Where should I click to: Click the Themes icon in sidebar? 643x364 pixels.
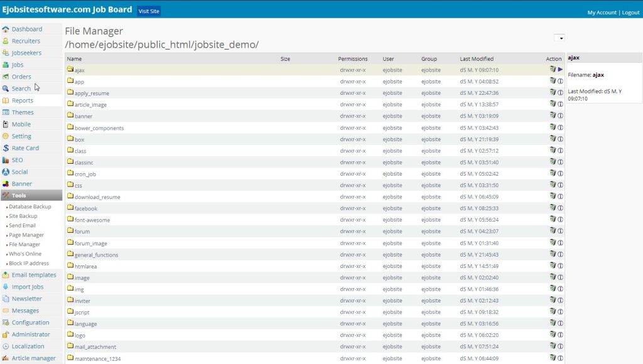point(5,112)
